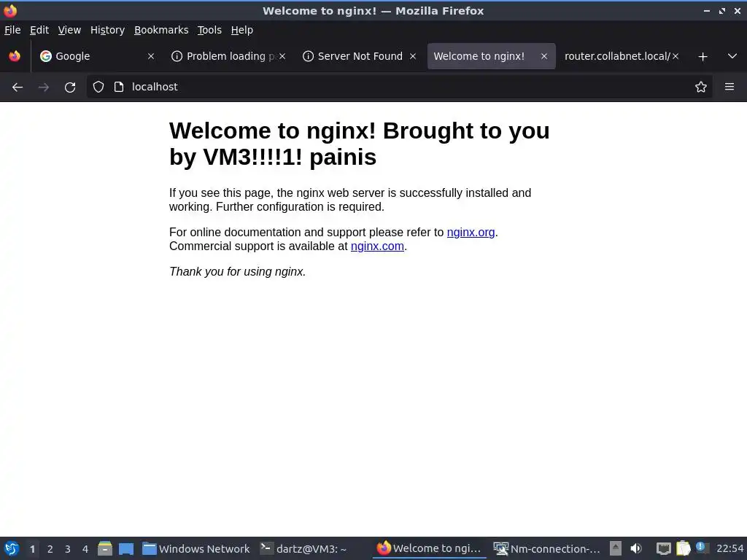
Task: Click the removable media eject tray icon
Action: click(616, 548)
